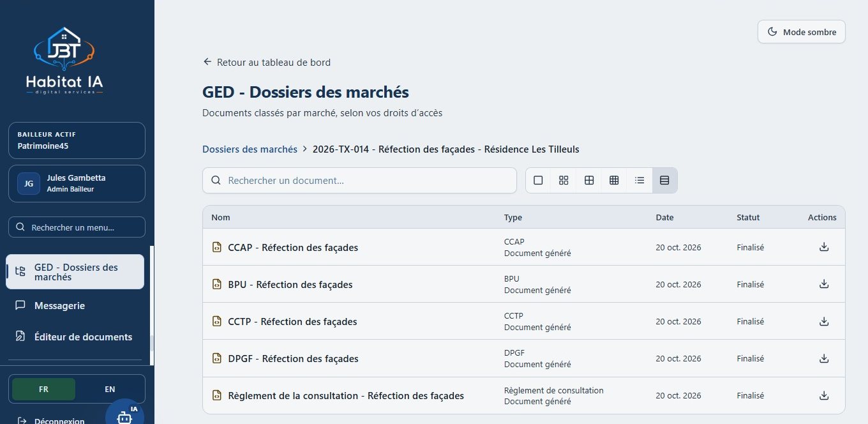868x424 pixels.
Task: Switch to the four-squares grid view
Action: coord(564,181)
